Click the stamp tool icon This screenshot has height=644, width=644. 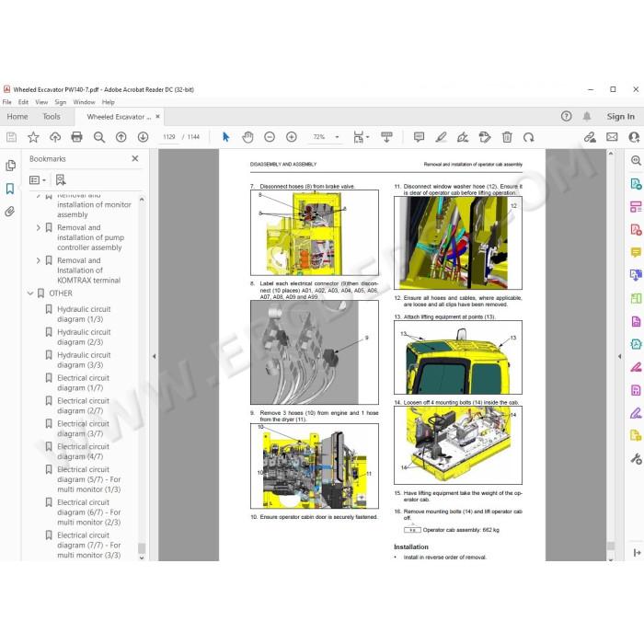click(x=485, y=137)
